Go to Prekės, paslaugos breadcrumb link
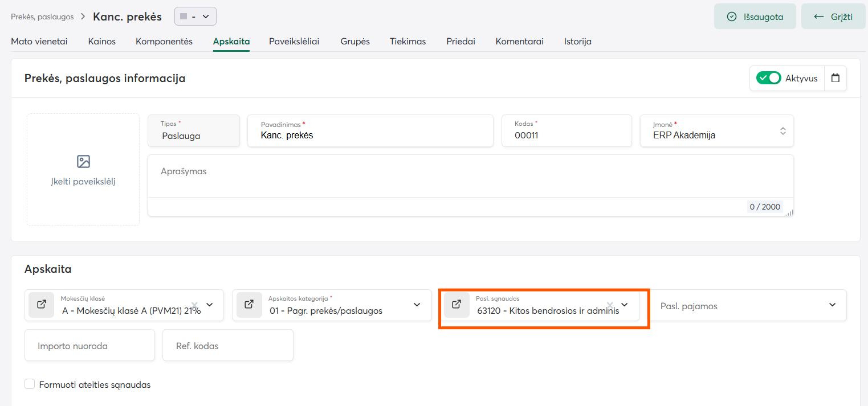The height and width of the screenshot is (406, 868). [x=42, y=17]
